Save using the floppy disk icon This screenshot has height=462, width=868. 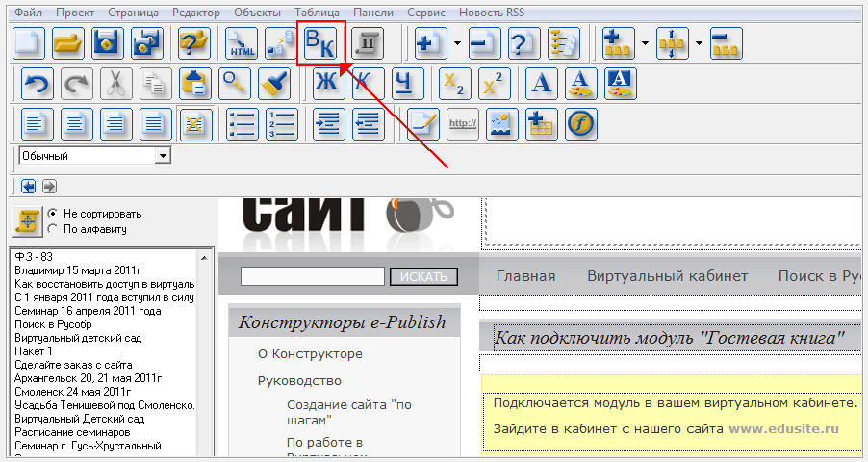pos(108,43)
